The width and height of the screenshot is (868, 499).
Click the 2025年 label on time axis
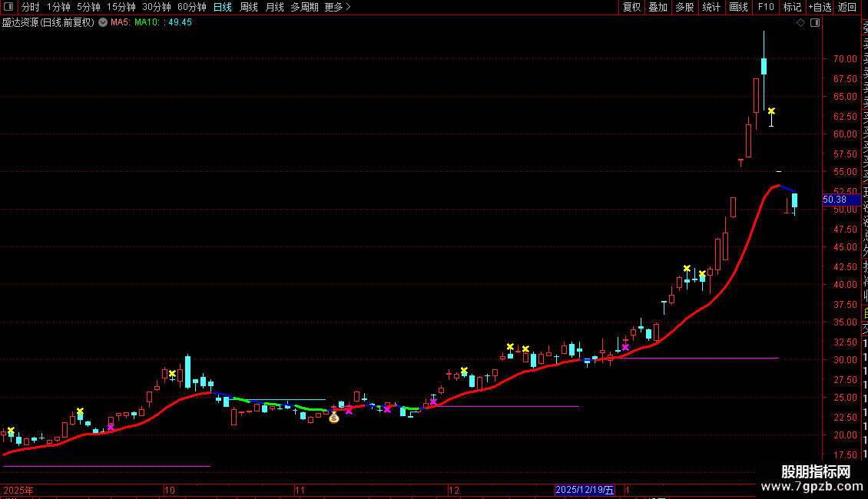coord(18,490)
